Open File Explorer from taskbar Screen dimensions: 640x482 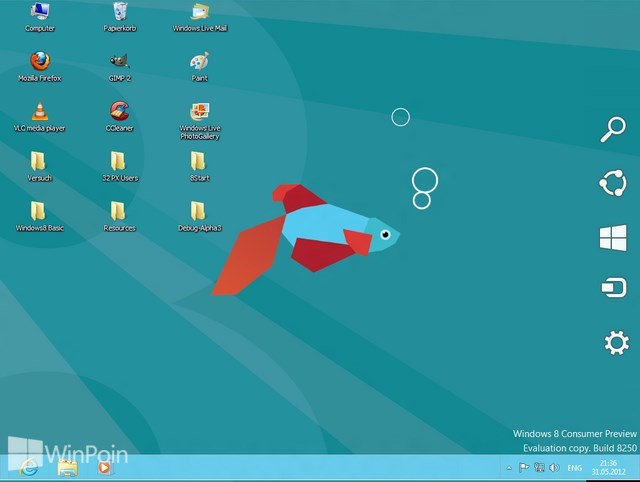point(67,468)
